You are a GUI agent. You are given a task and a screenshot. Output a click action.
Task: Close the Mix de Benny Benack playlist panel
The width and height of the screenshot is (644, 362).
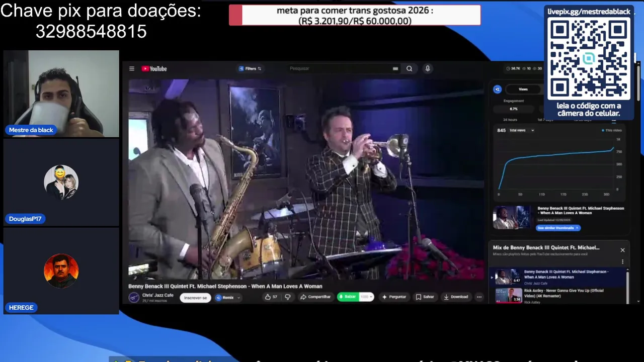622,250
